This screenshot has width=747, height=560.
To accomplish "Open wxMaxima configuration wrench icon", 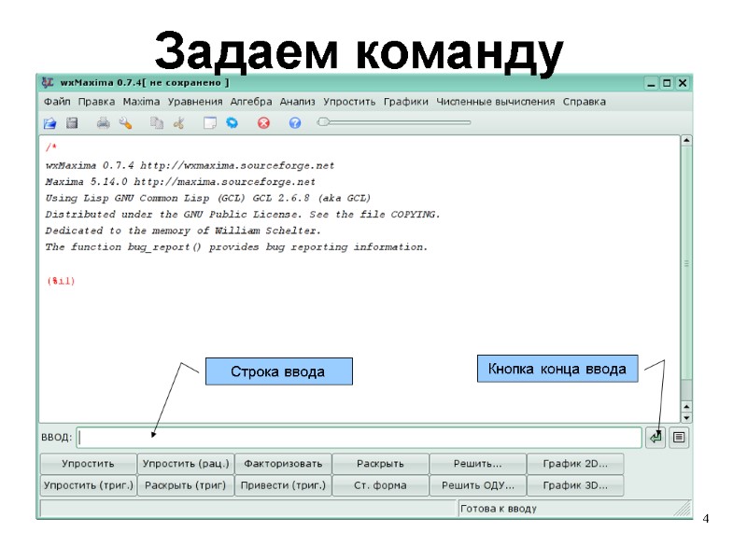I will [x=125, y=123].
